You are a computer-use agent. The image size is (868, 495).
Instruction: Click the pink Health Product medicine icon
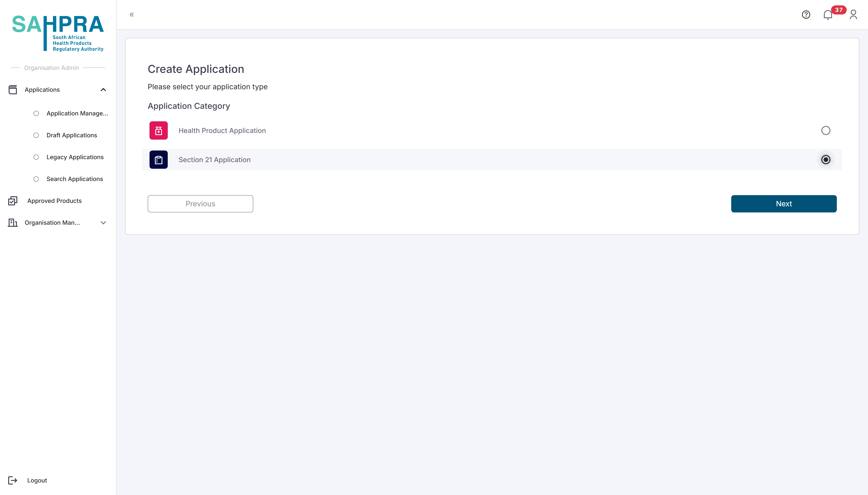159,130
